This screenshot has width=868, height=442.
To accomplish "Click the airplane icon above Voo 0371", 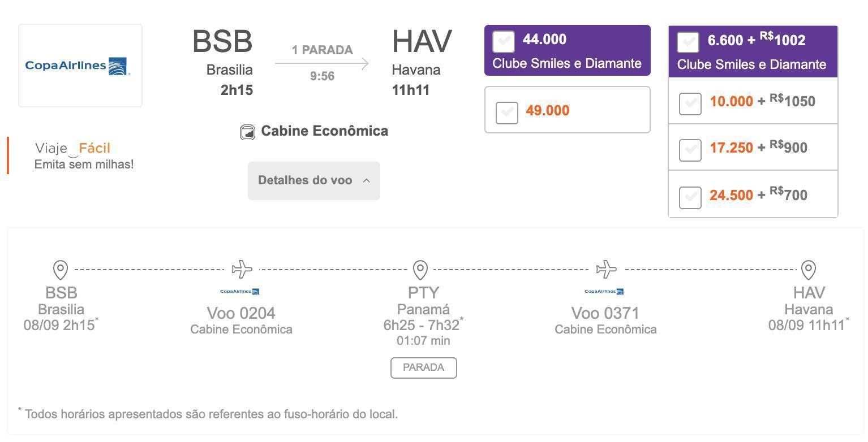I will point(607,269).
